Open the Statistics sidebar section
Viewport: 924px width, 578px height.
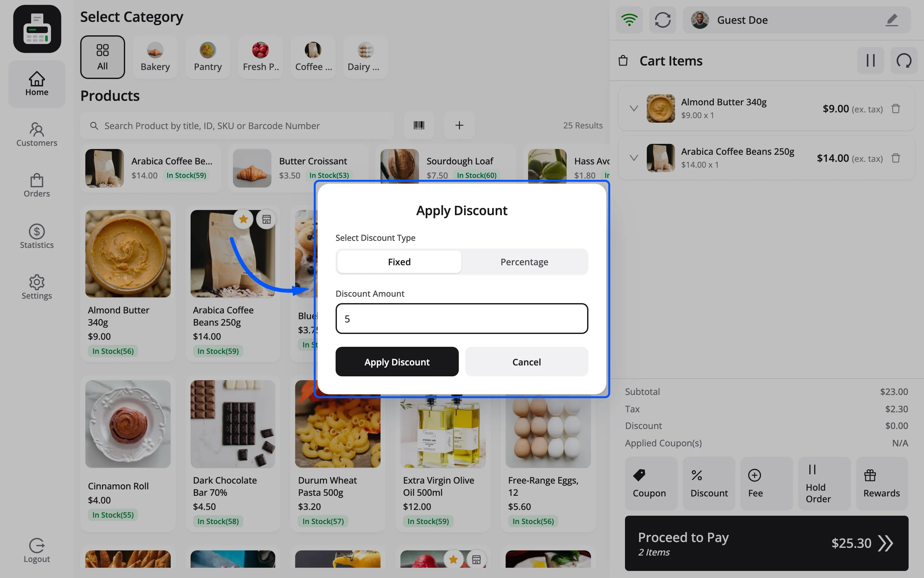coord(37,237)
